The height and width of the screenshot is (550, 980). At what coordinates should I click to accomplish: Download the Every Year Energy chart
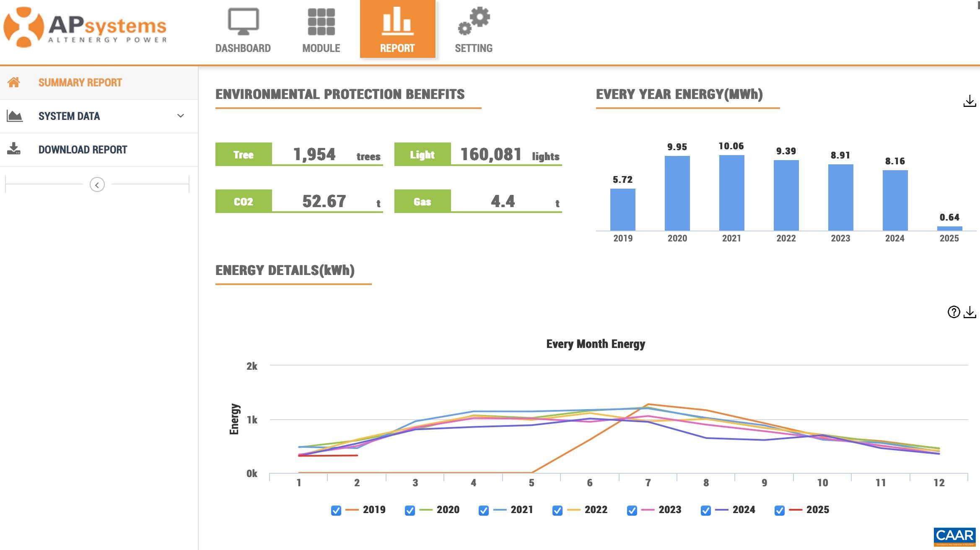pos(969,101)
